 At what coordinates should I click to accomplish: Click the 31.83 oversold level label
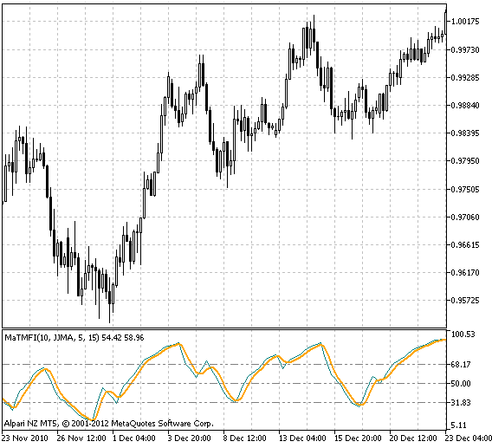(x=461, y=402)
